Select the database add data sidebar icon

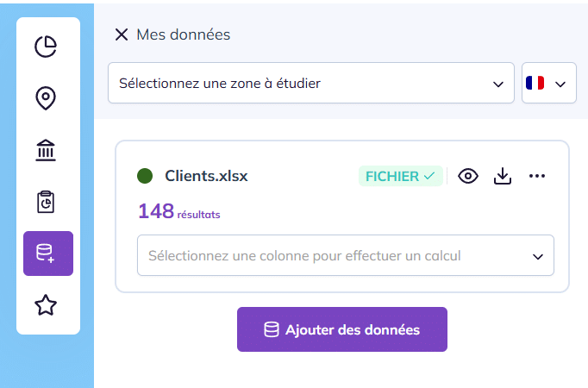click(x=46, y=253)
